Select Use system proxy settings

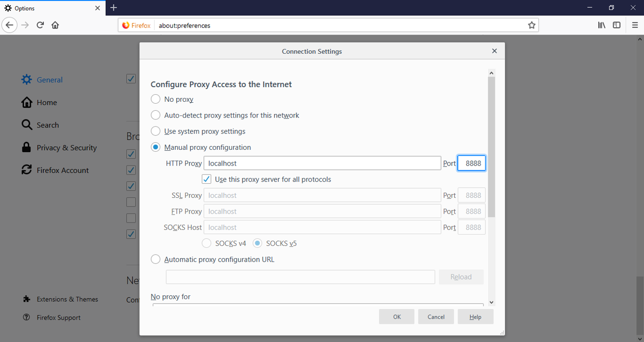point(155,131)
